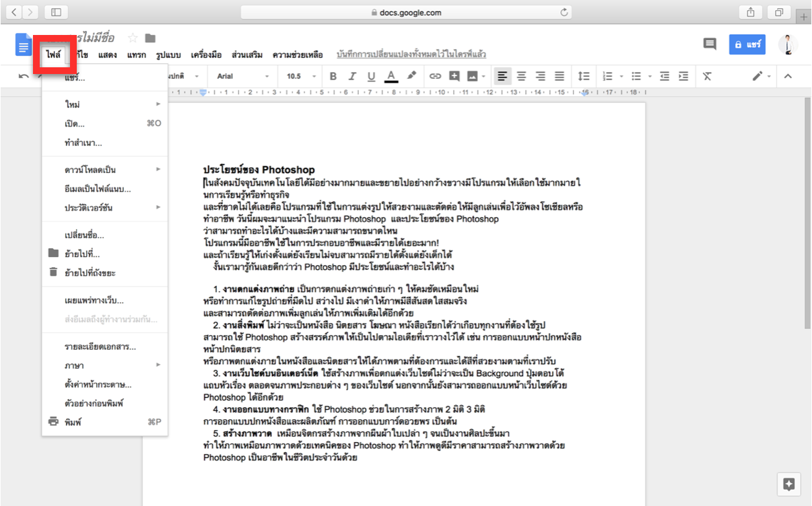The image size is (812, 506).
Task: Toggle italic formatting
Action: pyautogui.click(x=351, y=76)
